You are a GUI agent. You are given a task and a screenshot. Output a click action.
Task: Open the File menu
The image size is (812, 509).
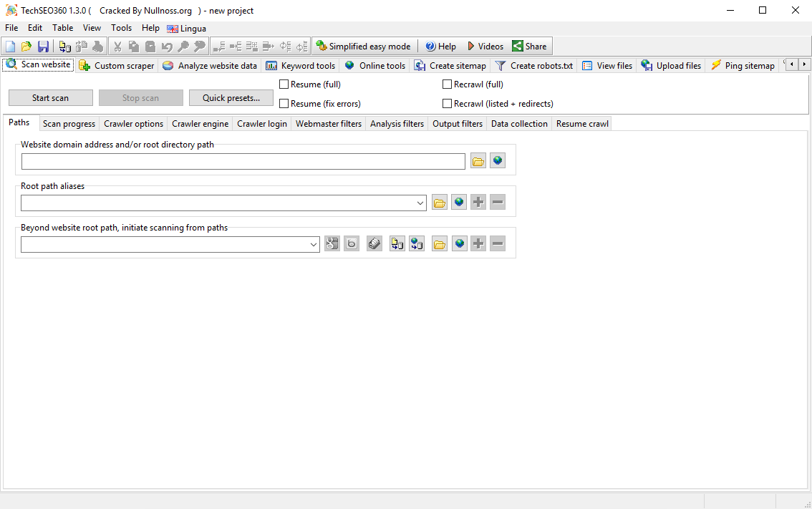pos(11,28)
